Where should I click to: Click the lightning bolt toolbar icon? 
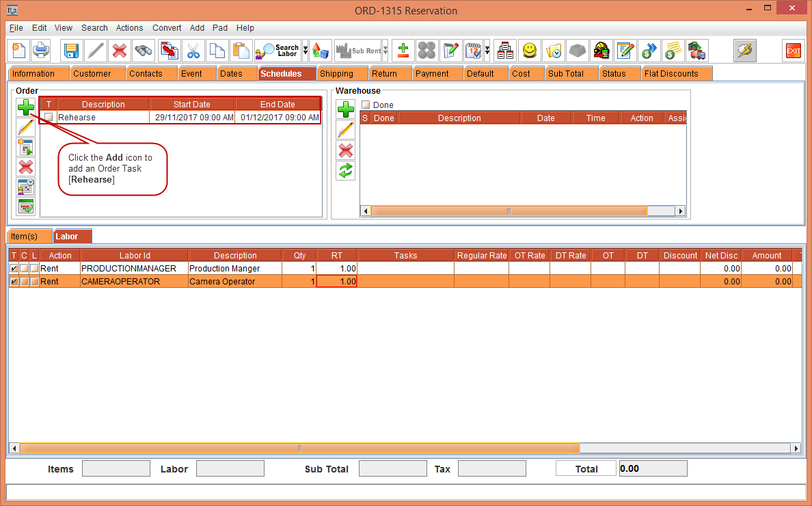pyautogui.click(x=745, y=50)
